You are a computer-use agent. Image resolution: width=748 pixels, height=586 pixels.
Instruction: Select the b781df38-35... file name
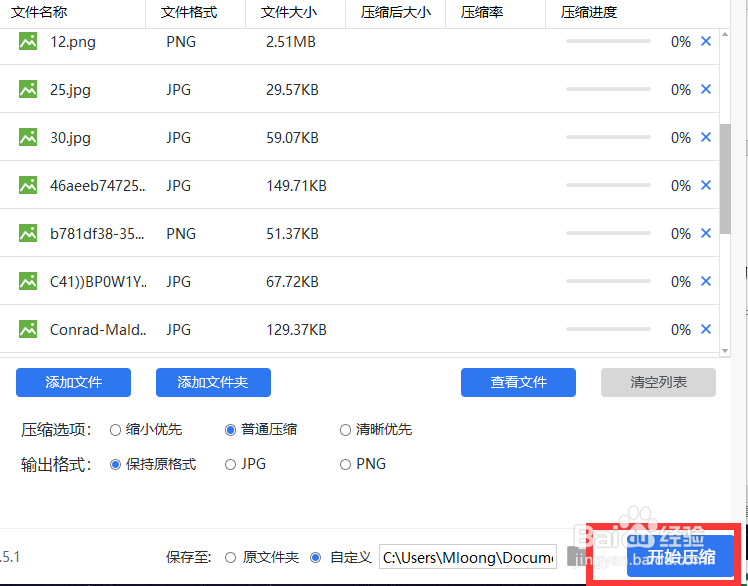tap(97, 233)
